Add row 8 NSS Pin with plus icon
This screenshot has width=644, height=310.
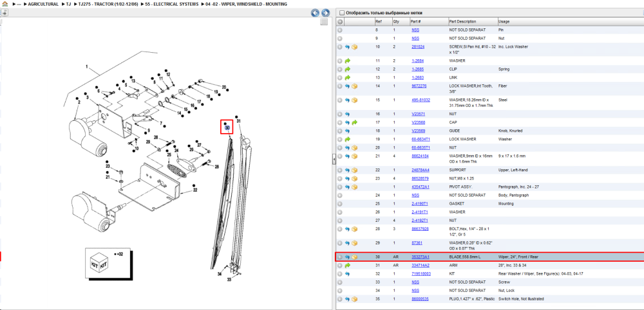click(x=340, y=30)
